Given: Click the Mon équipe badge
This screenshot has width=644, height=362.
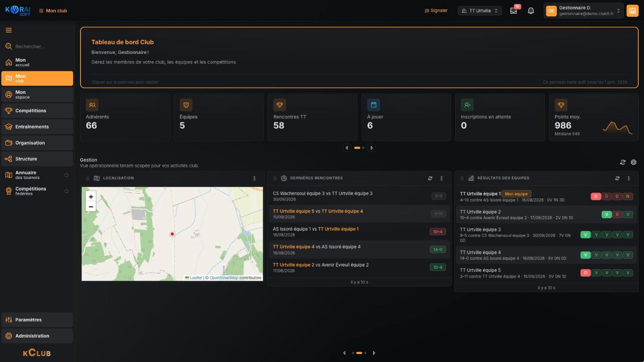Looking at the screenshot, I should 516,194.
